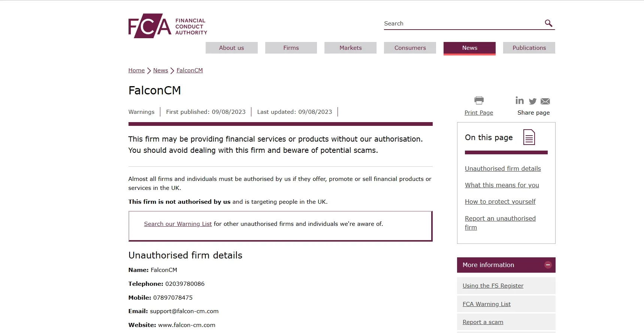Click the Home breadcrumb link
The image size is (644, 333).
coord(136,70)
